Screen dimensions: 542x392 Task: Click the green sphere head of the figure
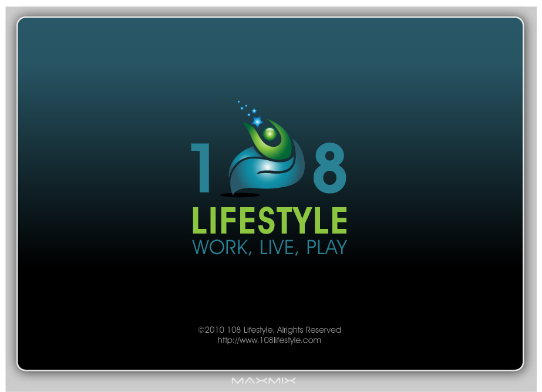(269, 134)
